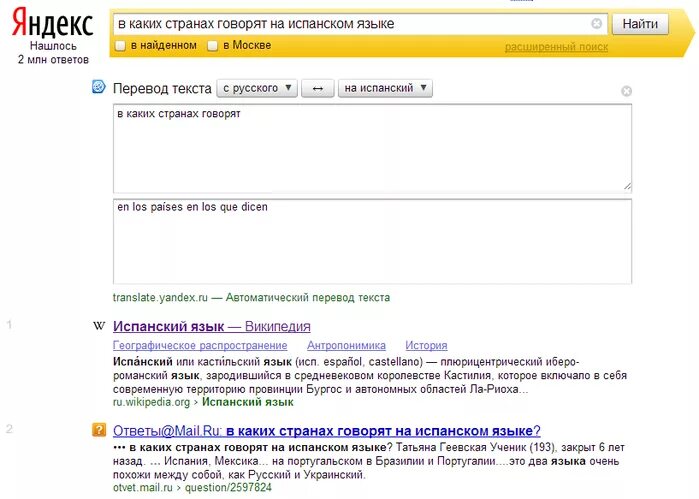
Task: Open the "Географическое распространение" sublink
Action: tap(200, 345)
